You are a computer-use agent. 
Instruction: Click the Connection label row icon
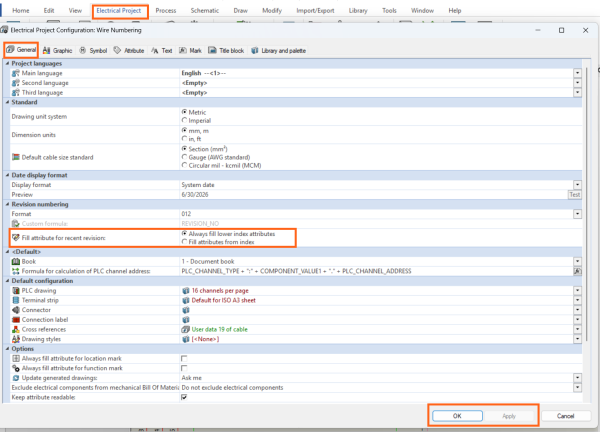[16, 320]
